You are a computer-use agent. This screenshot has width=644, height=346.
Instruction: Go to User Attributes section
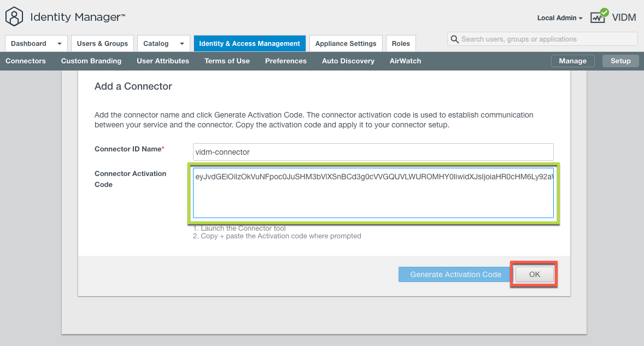click(163, 61)
